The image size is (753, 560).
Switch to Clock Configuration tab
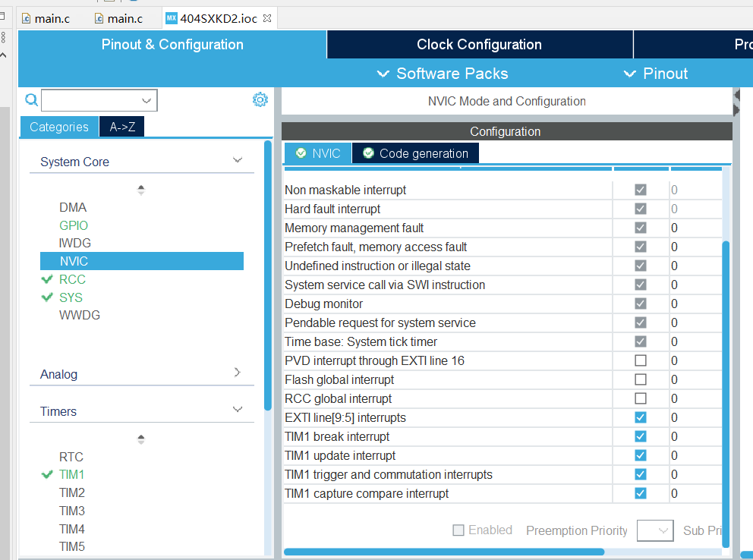coord(479,45)
